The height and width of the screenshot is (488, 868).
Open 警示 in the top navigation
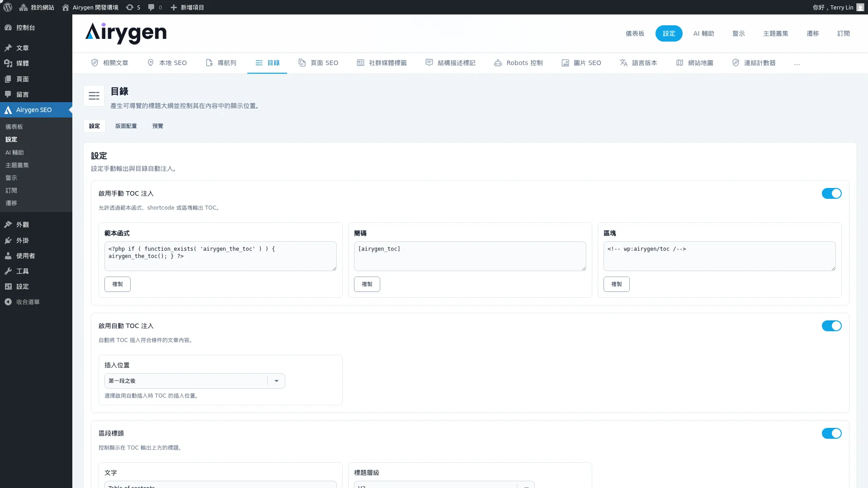pyautogui.click(x=738, y=33)
